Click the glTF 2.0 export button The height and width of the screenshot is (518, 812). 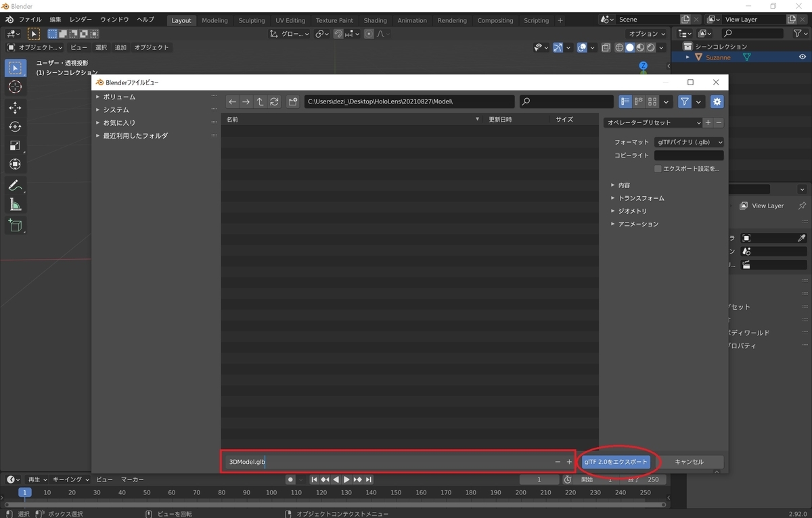(x=616, y=462)
